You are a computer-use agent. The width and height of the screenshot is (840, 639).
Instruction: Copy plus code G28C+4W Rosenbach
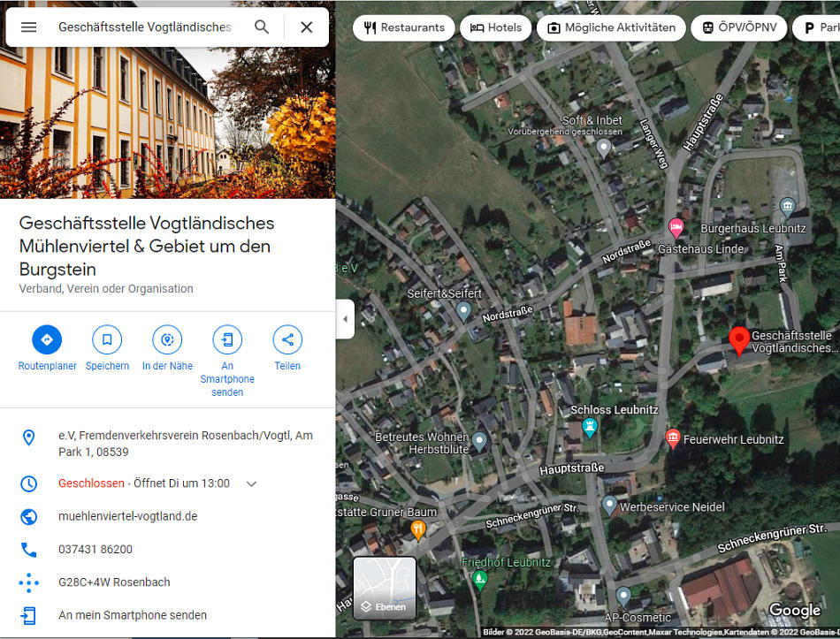pos(114,582)
